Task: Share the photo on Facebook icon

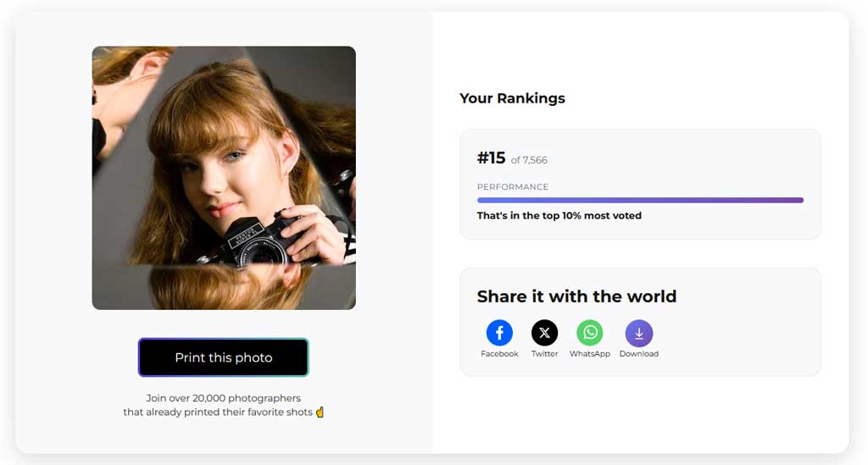Action: click(499, 333)
